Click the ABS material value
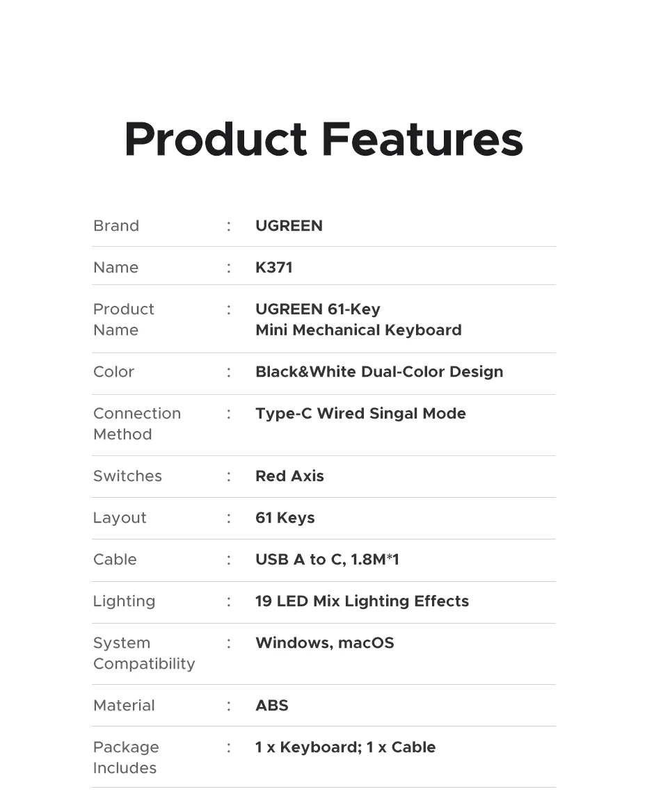647x812 pixels. click(271, 706)
